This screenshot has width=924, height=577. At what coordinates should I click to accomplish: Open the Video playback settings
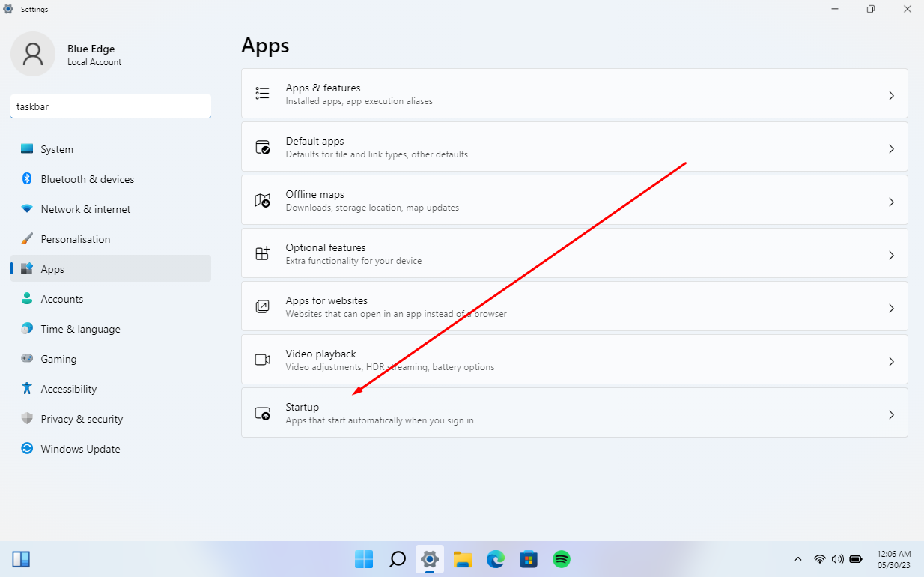[574, 360]
